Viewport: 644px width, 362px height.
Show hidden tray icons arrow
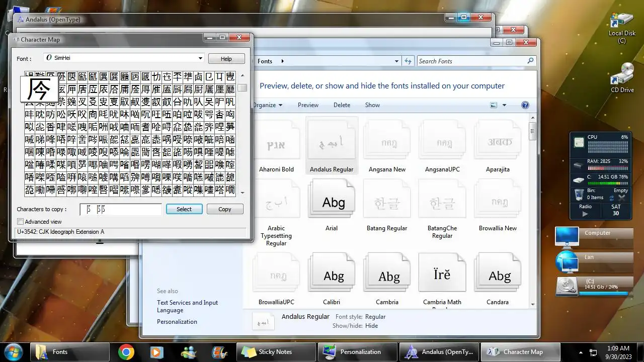click(581, 352)
